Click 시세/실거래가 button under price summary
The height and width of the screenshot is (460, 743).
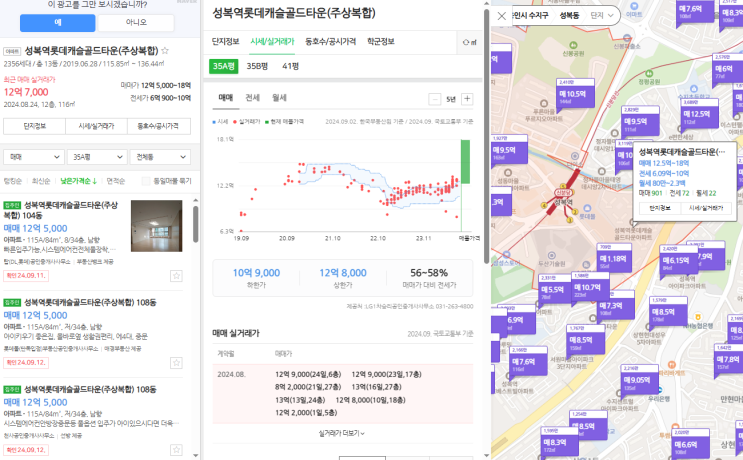pyautogui.click(x=97, y=126)
